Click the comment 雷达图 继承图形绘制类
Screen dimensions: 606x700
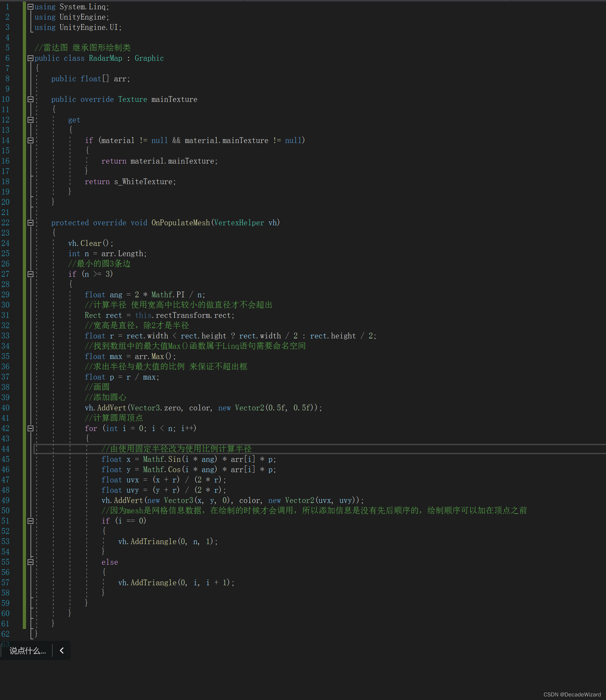coord(83,48)
